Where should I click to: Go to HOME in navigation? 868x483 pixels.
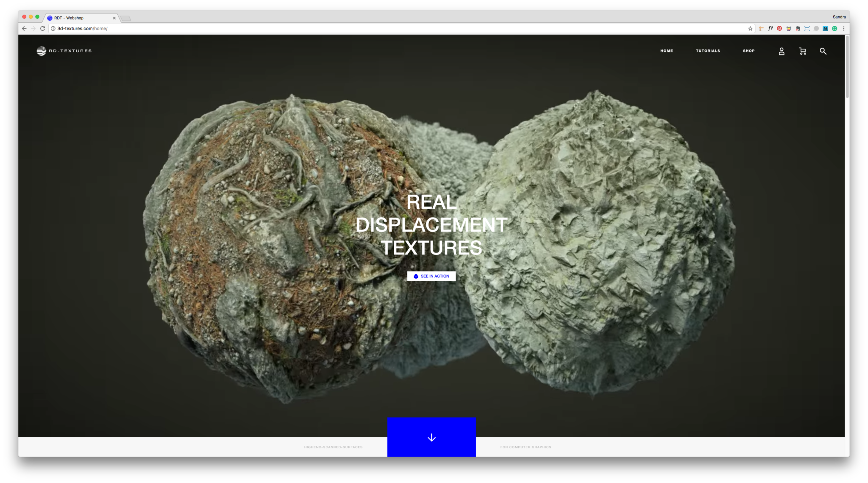tap(666, 51)
